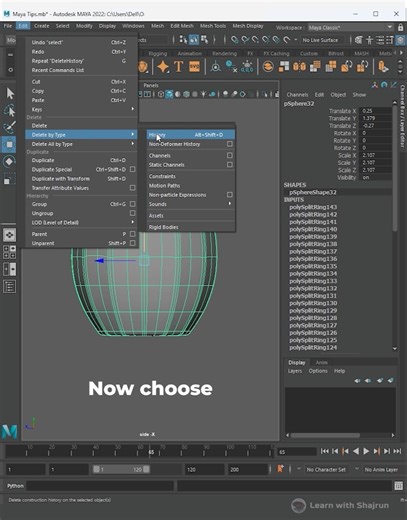
Task: Go to the start of playback range
Action: [324, 451]
